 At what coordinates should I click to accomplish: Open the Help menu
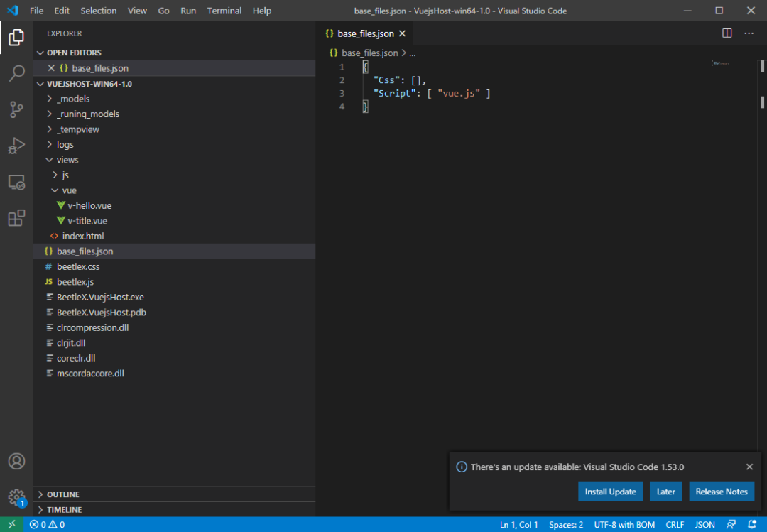[x=261, y=11]
